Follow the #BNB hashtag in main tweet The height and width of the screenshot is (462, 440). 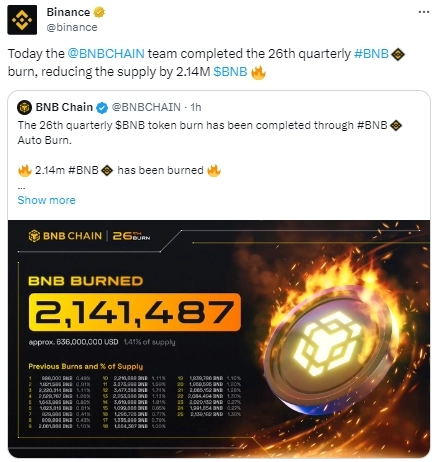coord(371,54)
